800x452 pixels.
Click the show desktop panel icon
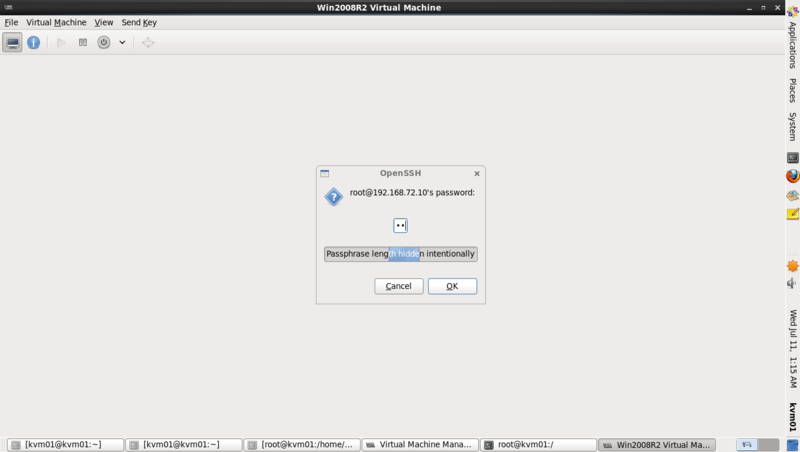point(792,445)
